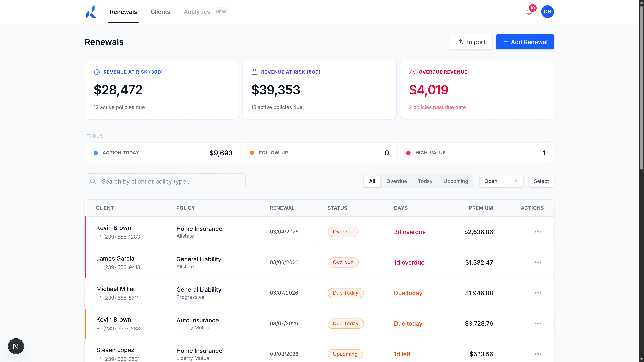Open the ON profile avatar menu

(x=547, y=11)
